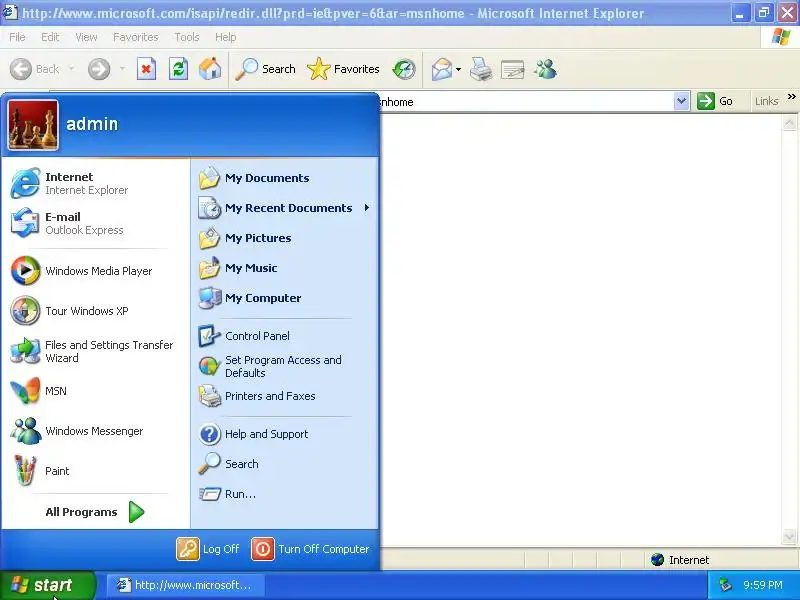Click Turn Off Computer
800x600 pixels.
(x=310, y=549)
